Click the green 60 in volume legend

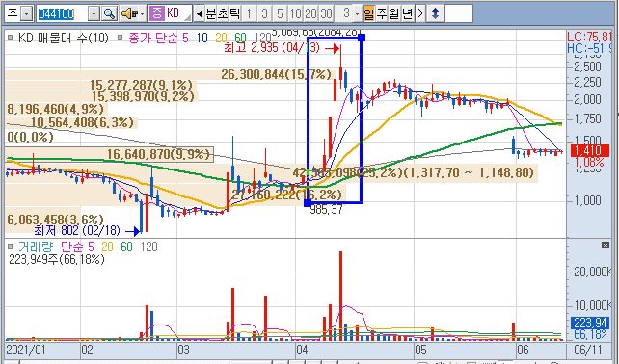[126, 247]
